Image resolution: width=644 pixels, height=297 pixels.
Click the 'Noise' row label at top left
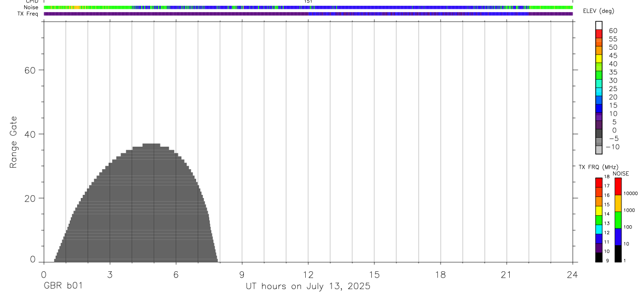click(x=31, y=7)
